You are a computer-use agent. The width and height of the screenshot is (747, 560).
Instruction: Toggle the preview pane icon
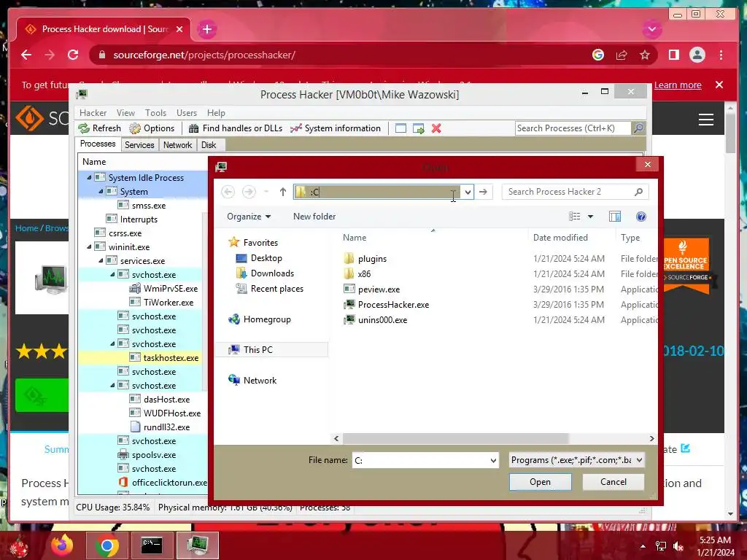614,217
